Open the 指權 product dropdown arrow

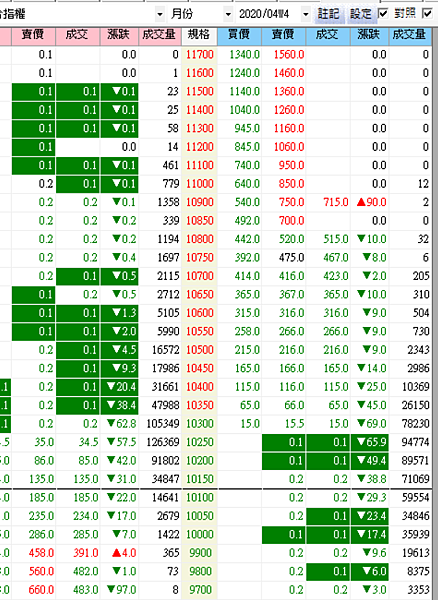(x=160, y=15)
